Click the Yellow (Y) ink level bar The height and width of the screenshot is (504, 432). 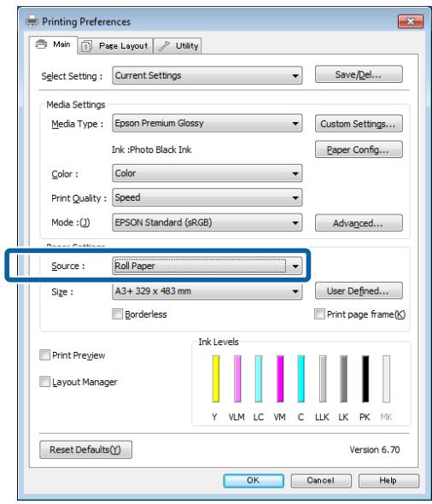(216, 379)
